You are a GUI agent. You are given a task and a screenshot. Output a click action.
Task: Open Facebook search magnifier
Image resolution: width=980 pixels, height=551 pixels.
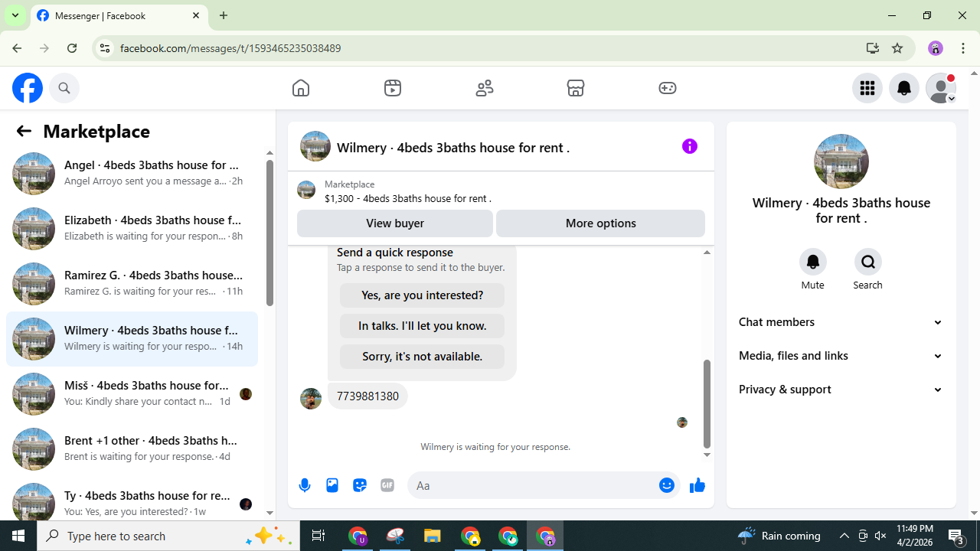point(64,88)
